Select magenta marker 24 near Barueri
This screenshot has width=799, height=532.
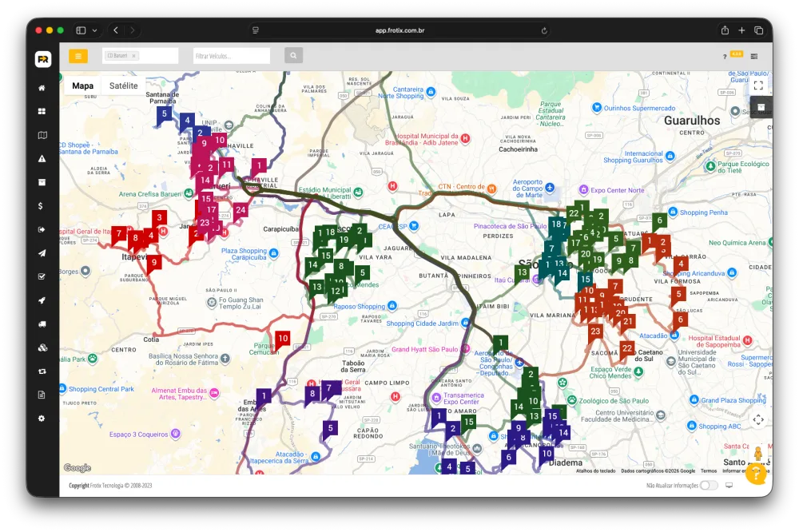coord(240,211)
